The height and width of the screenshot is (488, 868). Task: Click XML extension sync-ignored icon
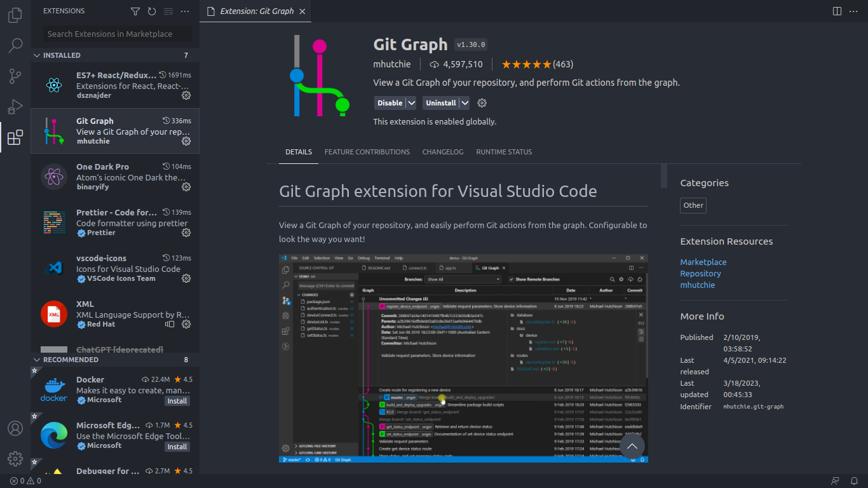pyautogui.click(x=170, y=324)
